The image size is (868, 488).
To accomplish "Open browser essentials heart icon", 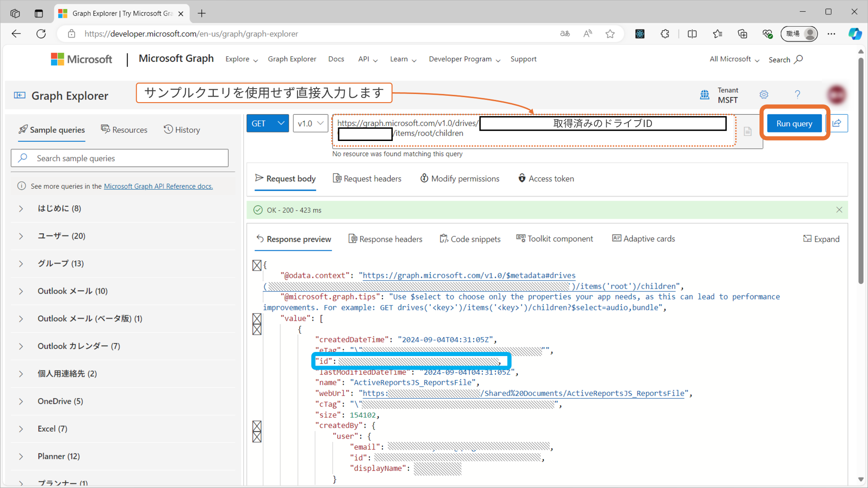I will pyautogui.click(x=767, y=34).
